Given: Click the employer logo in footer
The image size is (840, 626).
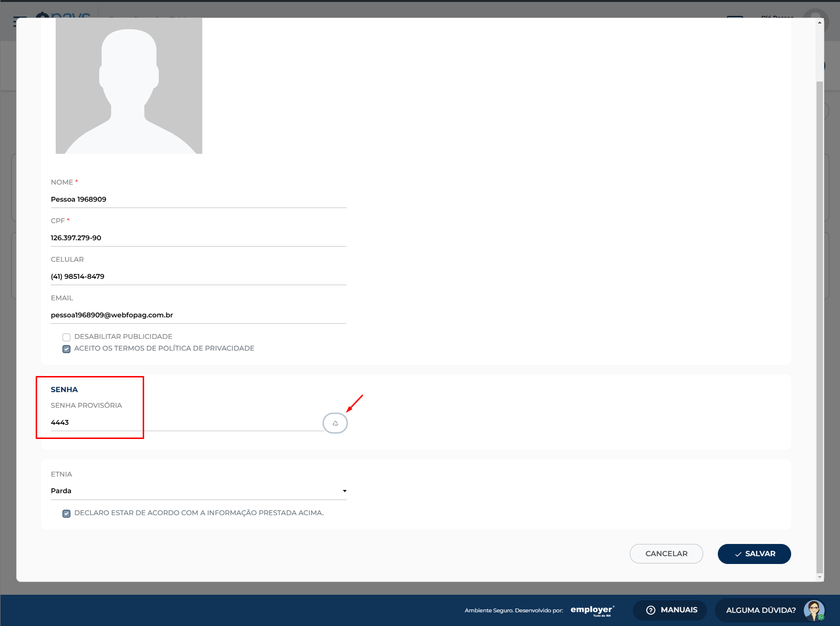Looking at the screenshot, I should [x=592, y=610].
